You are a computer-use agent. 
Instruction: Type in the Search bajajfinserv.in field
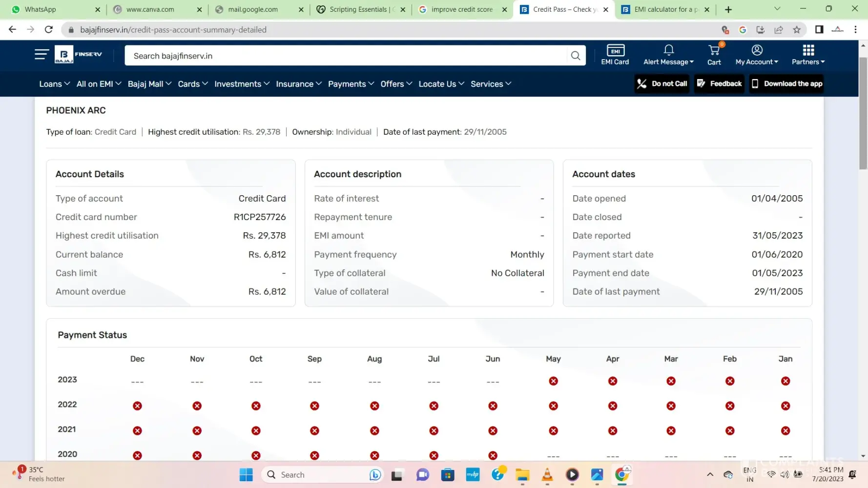coord(342,56)
